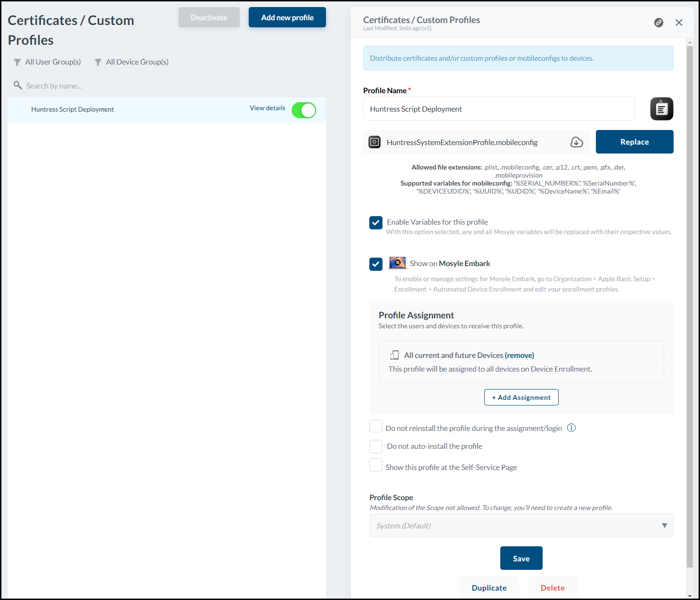This screenshot has width=700, height=600.
Task: Select the Huntress Script Deployment list row
Action: [x=167, y=110]
